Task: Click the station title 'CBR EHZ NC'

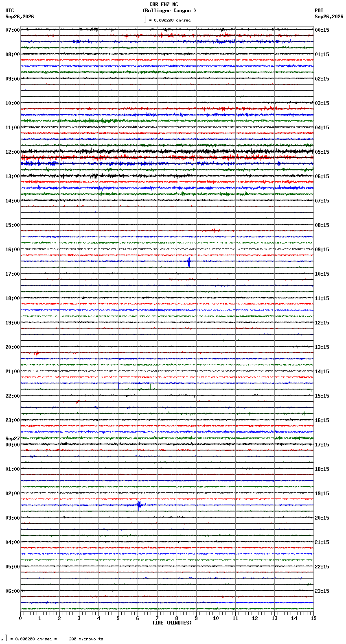Action: pyautogui.click(x=164, y=4)
